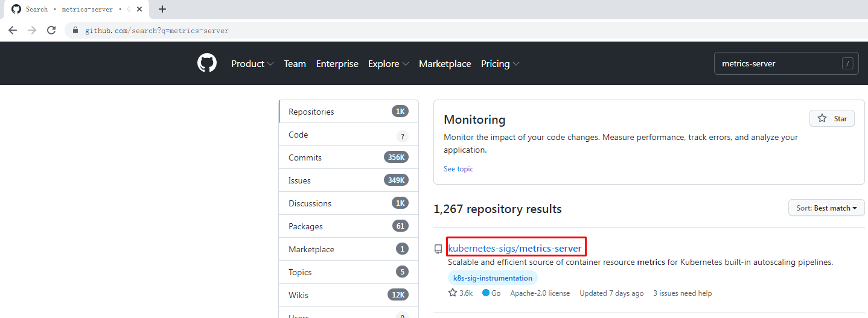
Task: Open the Sort: Best match dropdown
Action: (826, 208)
